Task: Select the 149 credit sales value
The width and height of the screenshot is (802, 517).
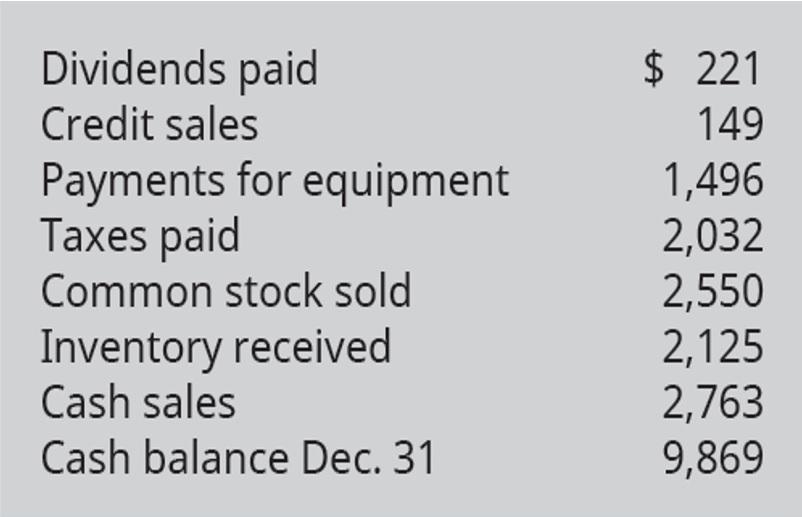Action: pyautogui.click(x=730, y=124)
